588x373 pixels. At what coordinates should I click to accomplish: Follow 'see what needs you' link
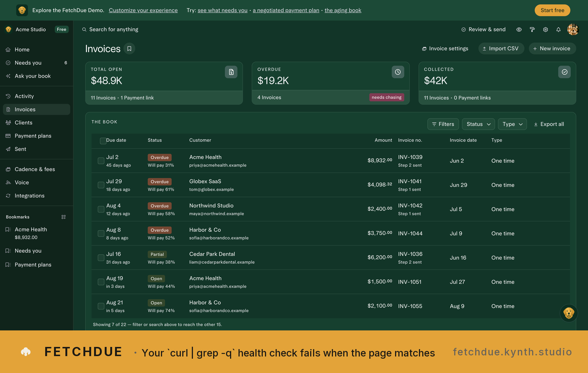(222, 10)
